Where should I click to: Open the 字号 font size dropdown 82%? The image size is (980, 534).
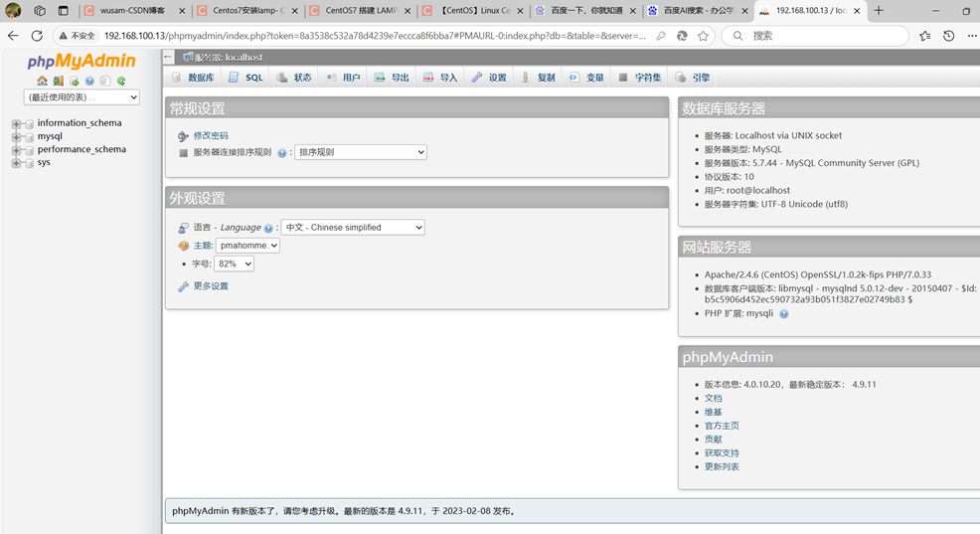[234, 264]
